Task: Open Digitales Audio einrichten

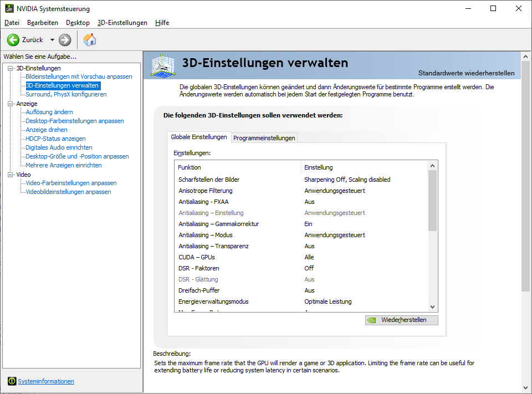Action: [x=59, y=147]
